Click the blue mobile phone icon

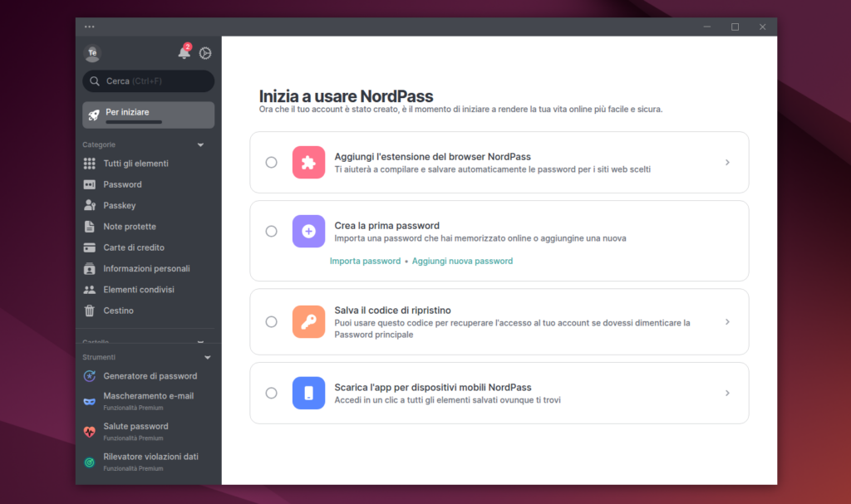308,393
